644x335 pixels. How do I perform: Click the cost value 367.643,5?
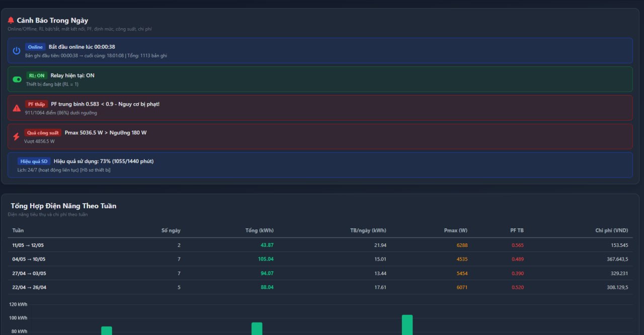[x=617, y=259]
